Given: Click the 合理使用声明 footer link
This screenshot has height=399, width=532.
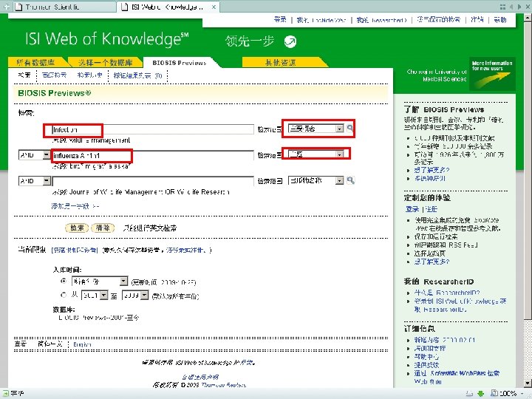Looking at the screenshot, I should (x=199, y=377).
